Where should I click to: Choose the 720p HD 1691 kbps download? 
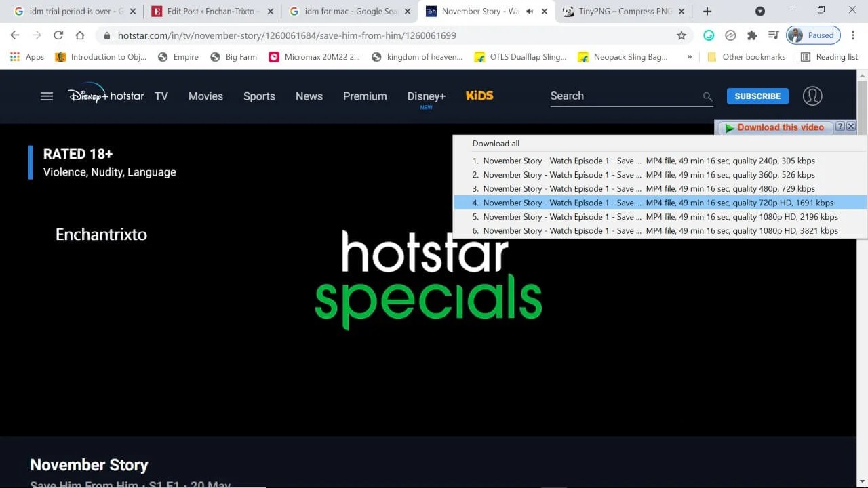pos(660,203)
